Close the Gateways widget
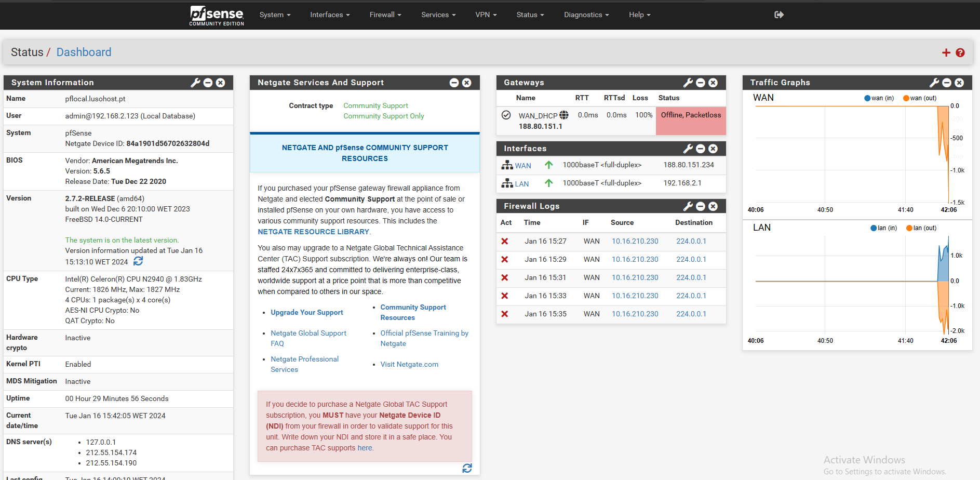980x480 pixels. 713,83
